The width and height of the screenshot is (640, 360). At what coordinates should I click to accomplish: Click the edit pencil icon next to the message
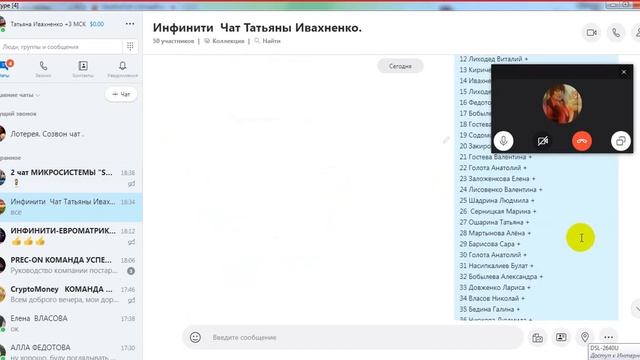pyautogui.click(x=446, y=140)
